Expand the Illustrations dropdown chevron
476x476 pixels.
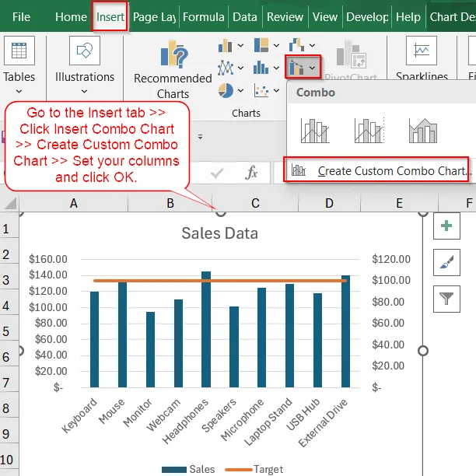[x=85, y=91]
